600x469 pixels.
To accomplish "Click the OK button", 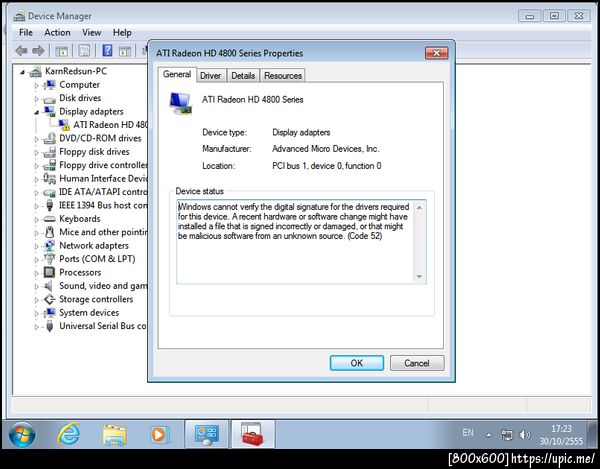I will 357,363.
